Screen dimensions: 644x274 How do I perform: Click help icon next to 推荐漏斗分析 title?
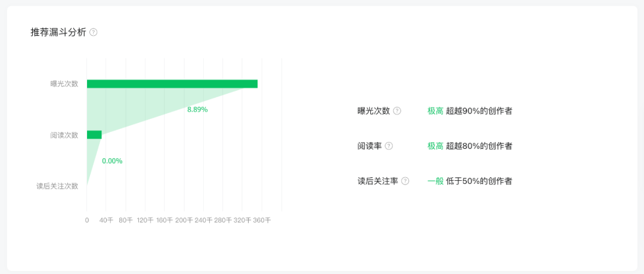coord(94,32)
